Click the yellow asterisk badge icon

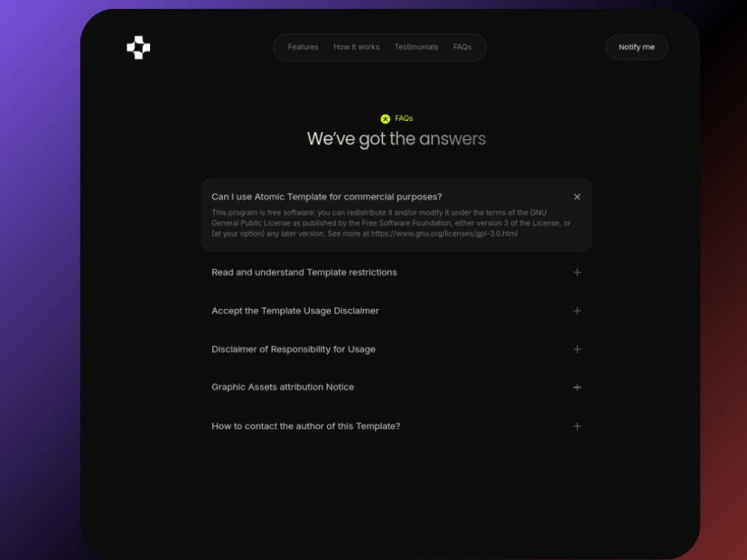coord(385,119)
